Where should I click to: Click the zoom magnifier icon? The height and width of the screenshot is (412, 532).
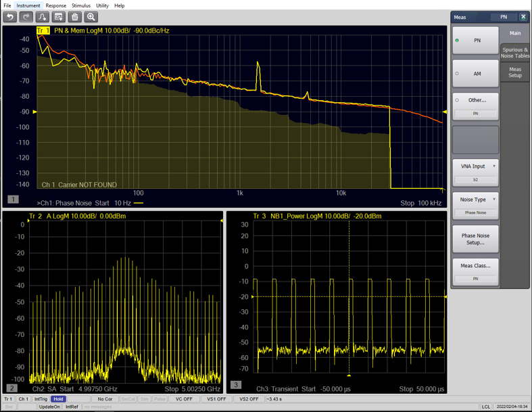coord(91,17)
